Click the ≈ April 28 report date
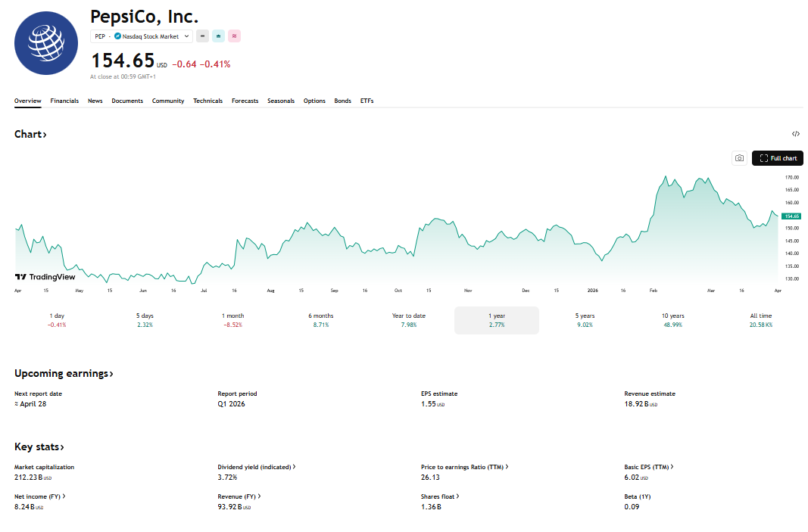This screenshot has width=808, height=532. click(30, 404)
